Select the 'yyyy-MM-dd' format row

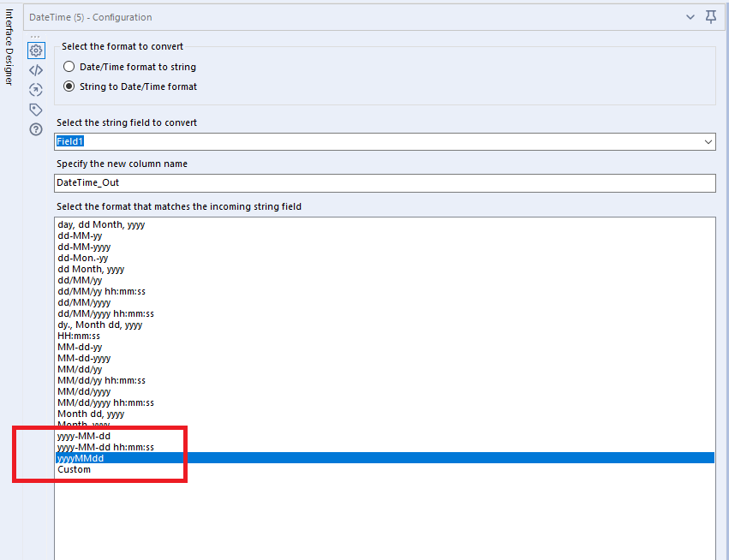click(385, 437)
